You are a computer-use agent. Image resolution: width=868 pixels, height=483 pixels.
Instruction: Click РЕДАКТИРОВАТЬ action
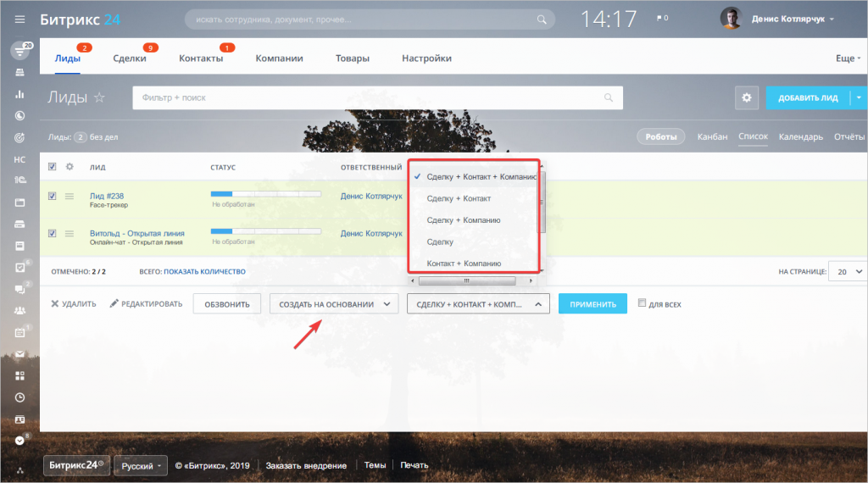pos(146,303)
